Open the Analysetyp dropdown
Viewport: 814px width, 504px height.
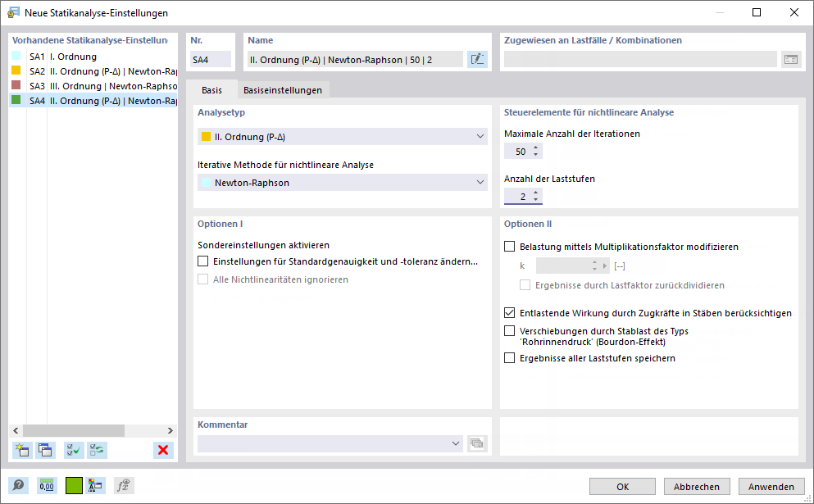coord(343,137)
